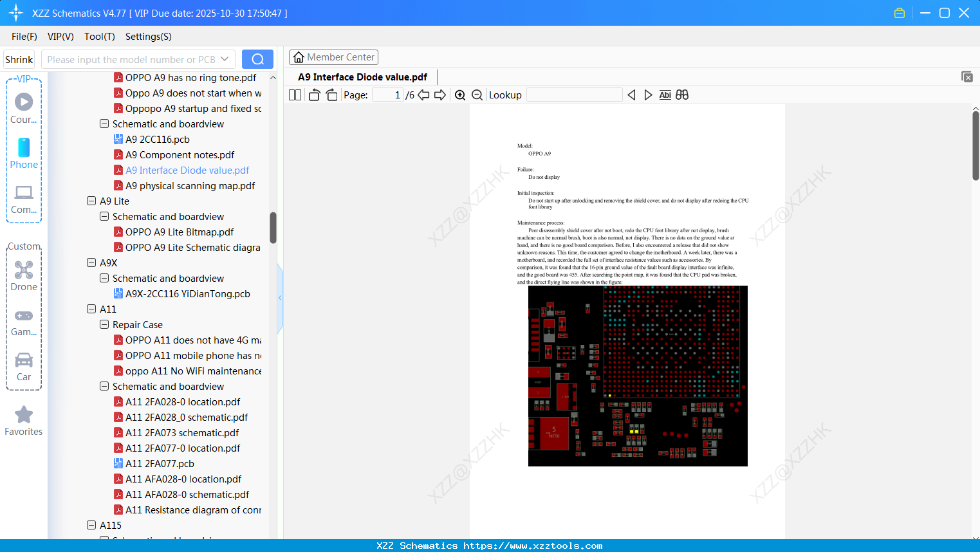Toggle the two-page layout view
Image resolution: width=980 pixels, height=552 pixels.
coord(295,95)
